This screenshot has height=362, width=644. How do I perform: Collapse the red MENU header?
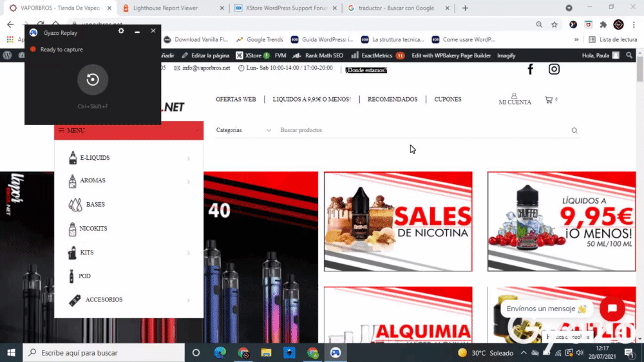point(129,131)
